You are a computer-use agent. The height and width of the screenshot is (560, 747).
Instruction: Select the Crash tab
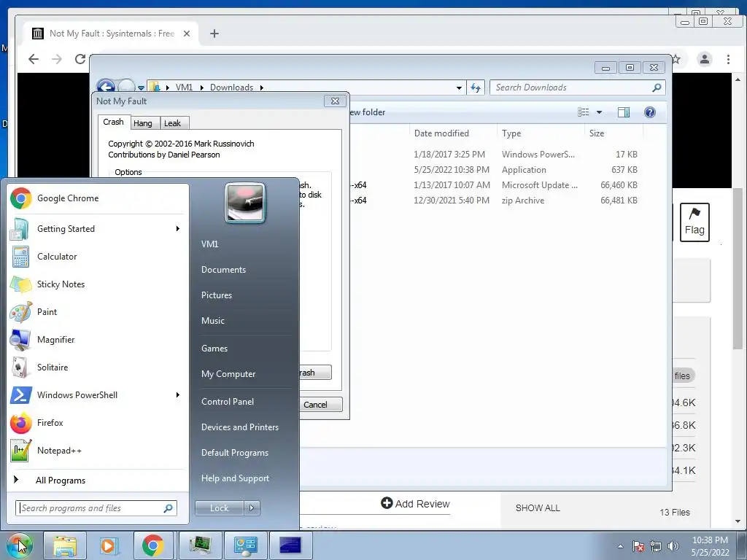(113, 122)
